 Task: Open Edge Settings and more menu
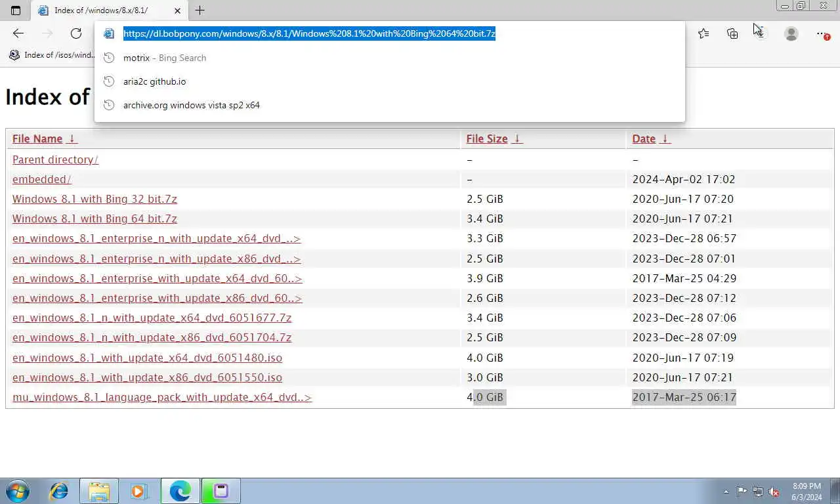822,33
